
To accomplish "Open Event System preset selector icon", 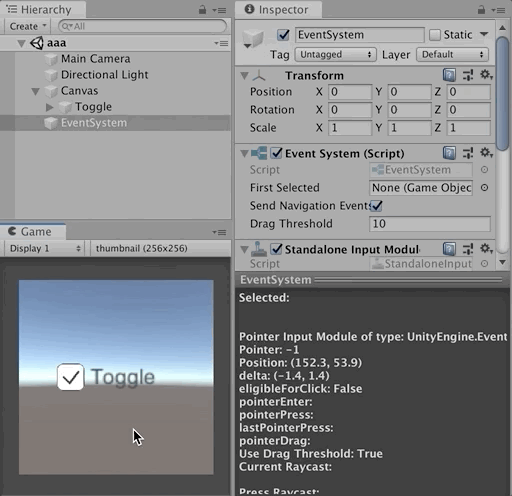I will click(468, 153).
